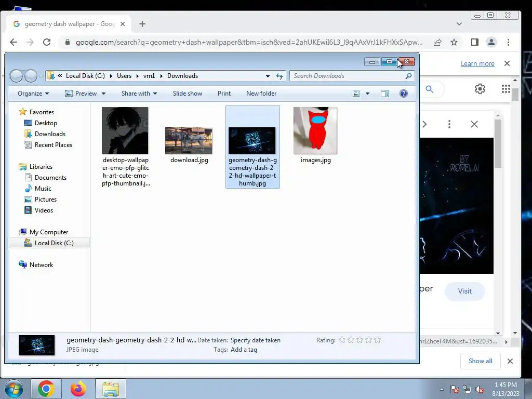The height and width of the screenshot is (399, 532).
Task: Click Users in the address path
Action: point(124,76)
